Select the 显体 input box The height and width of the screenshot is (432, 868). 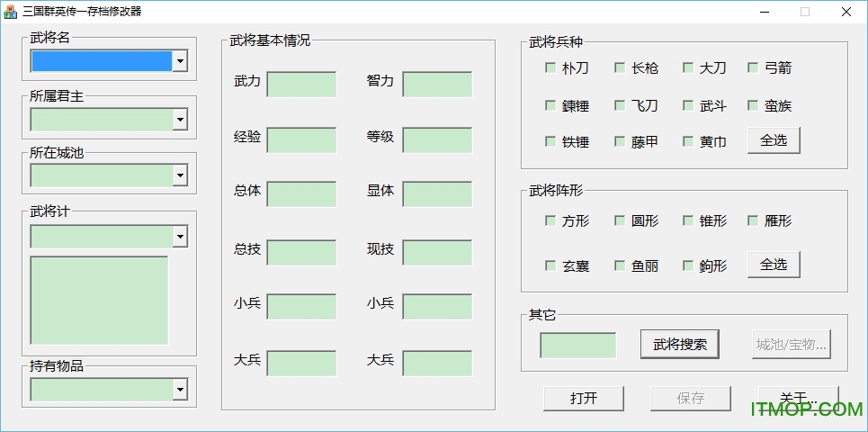(437, 193)
